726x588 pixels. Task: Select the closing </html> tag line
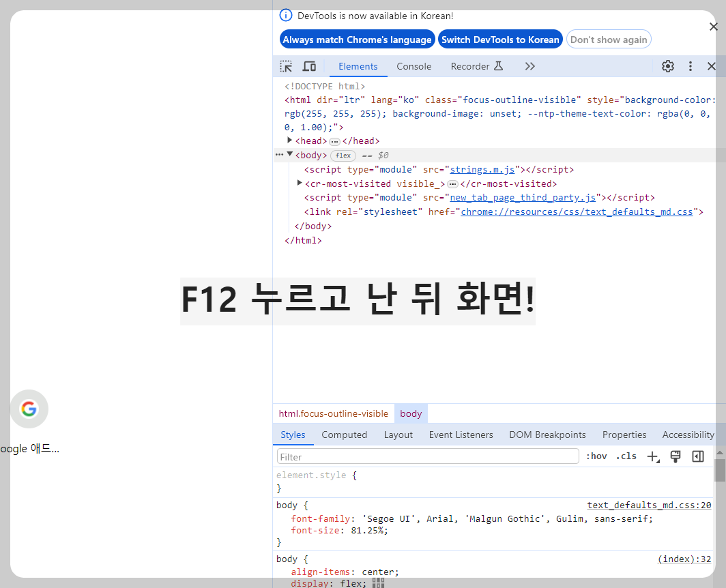click(x=303, y=240)
